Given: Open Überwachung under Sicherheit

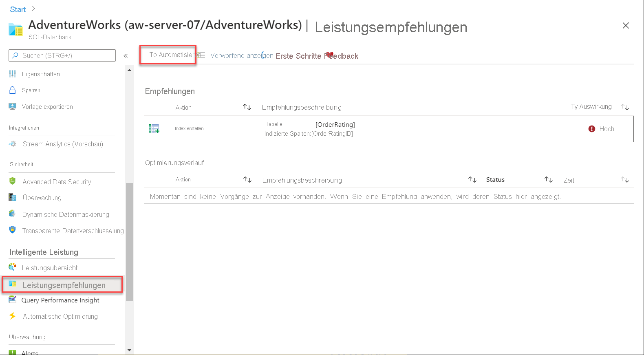Looking at the screenshot, I should click(x=42, y=198).
